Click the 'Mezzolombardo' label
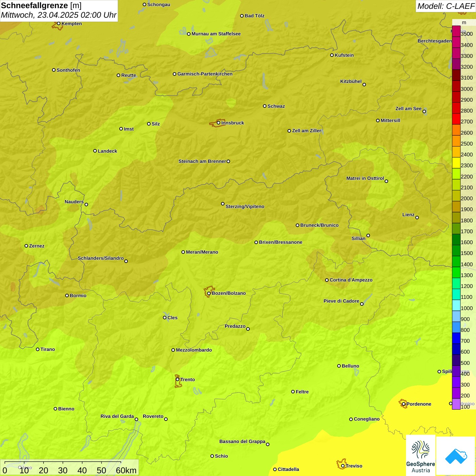Viewport: 476px width, 476px height. tap(194, 350)
